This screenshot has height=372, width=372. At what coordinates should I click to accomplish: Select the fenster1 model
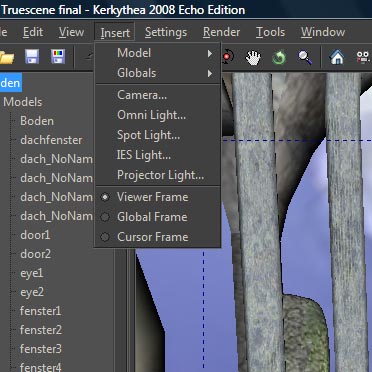40,311
